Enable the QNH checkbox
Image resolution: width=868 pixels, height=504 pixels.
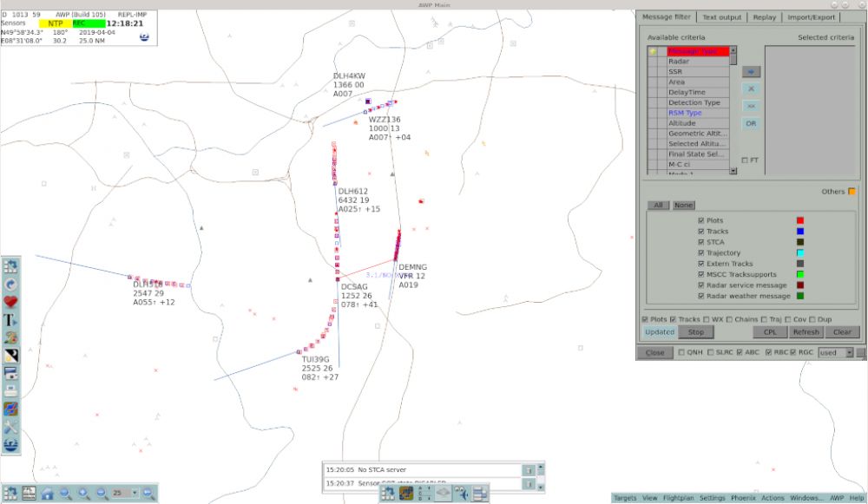681,352
